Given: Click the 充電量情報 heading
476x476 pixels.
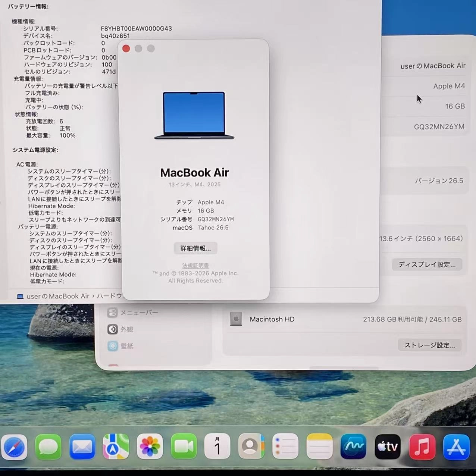Looking at the screenshot, I should pyautogui.click(x=28, y=79).
